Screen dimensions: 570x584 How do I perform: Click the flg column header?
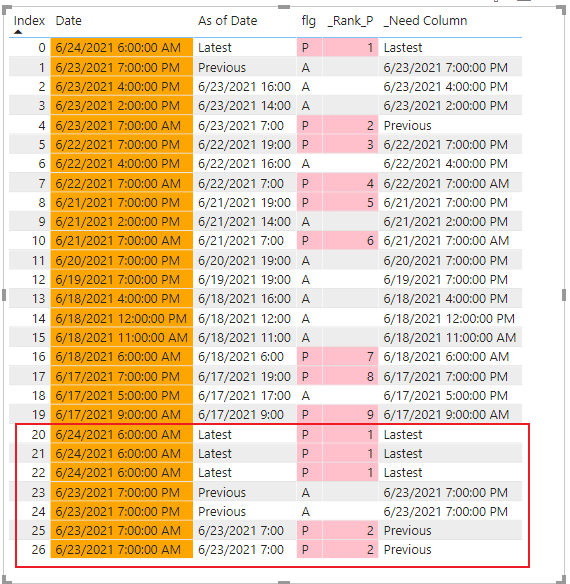[x=308, y=21]
